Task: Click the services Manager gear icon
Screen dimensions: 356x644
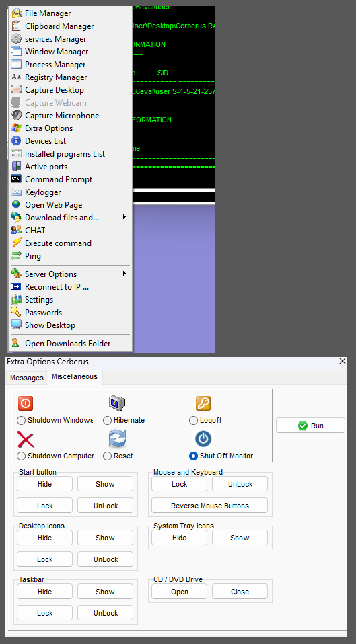Action: pos(16,39)
